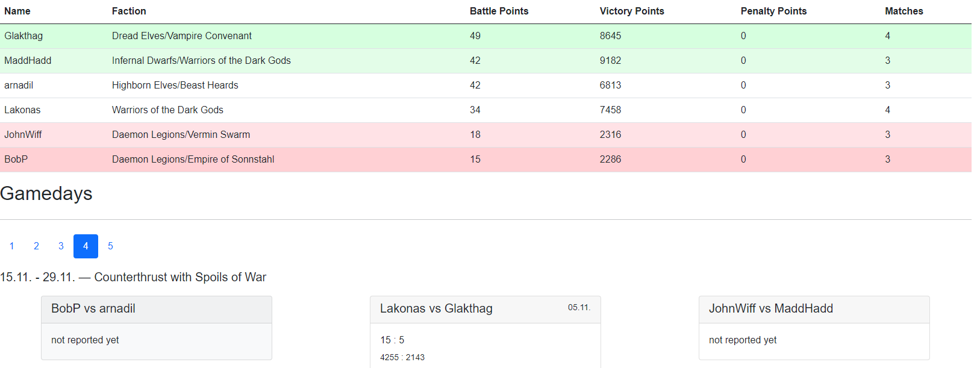
Task: Click the Victory Points column header
Action: pyautogui.click(x=631, y=11)
